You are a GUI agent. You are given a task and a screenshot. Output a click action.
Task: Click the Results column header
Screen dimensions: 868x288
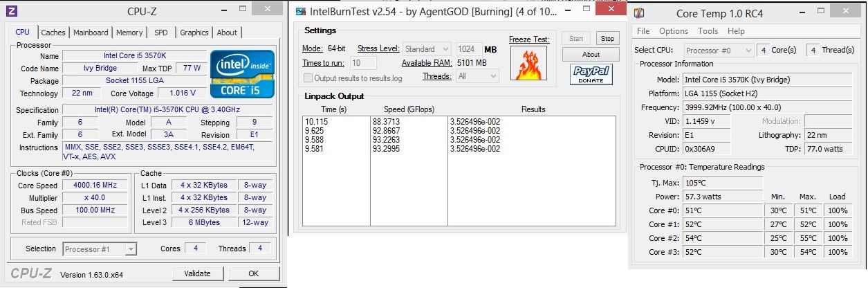coord(533,109)
